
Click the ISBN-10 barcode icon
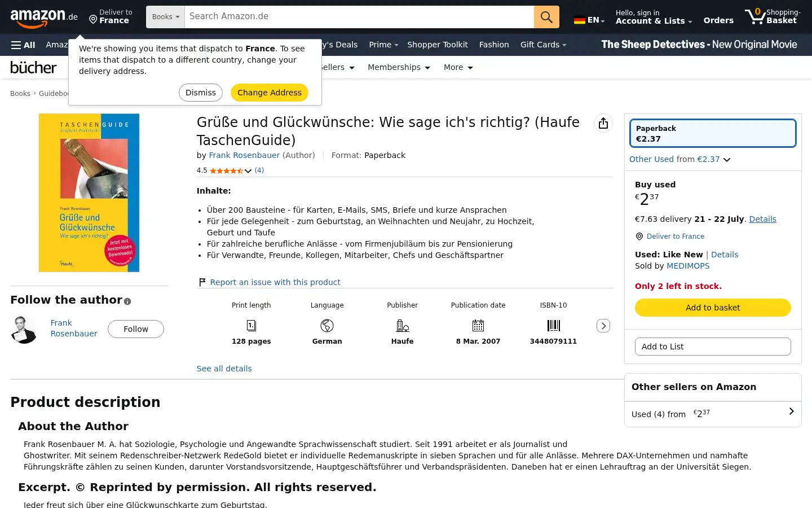(x=554, y=326)
